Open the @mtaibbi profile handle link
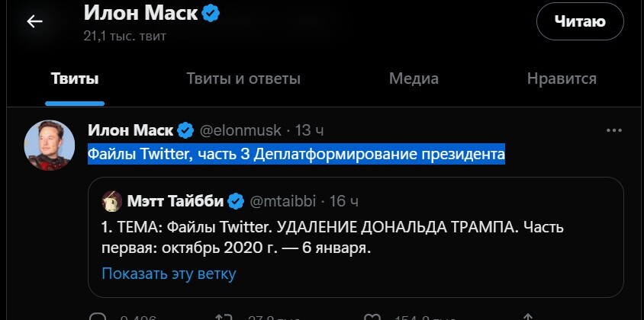 coord(284,201)
